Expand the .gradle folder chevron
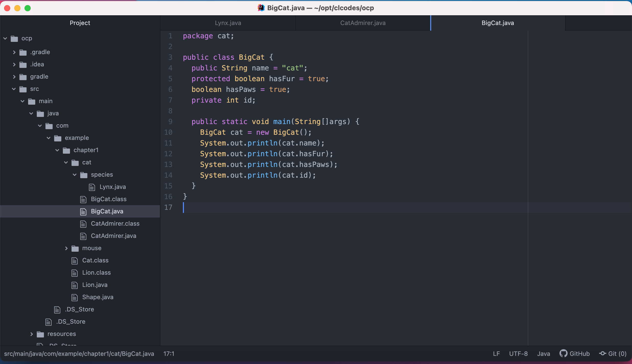This screenshot has height=364, width=632. (x=14, y=52)
